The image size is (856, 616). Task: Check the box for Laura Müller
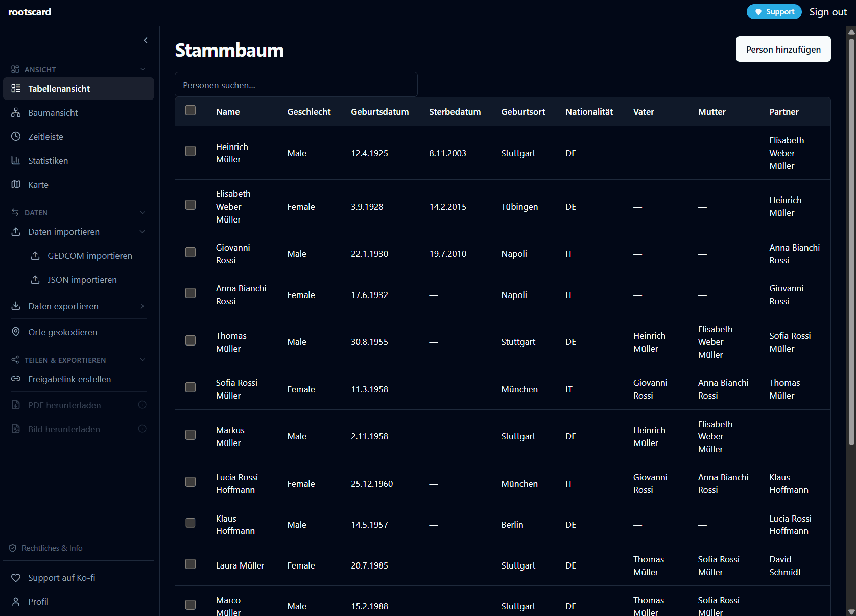[191, 564]
